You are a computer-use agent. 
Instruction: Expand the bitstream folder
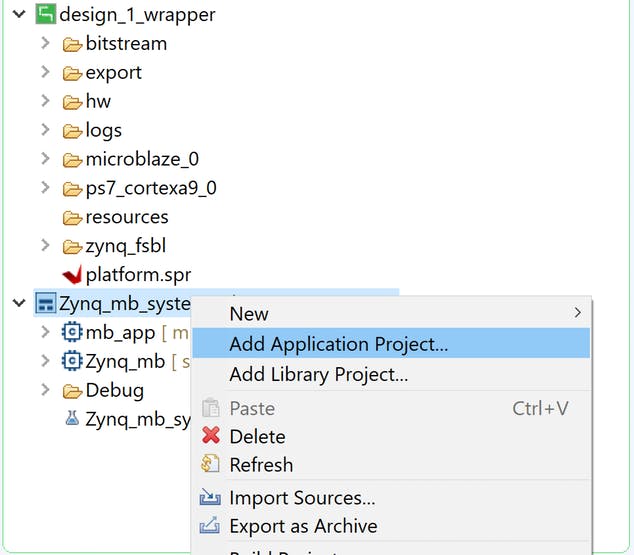pyautogui.click(x=45, y=43)
